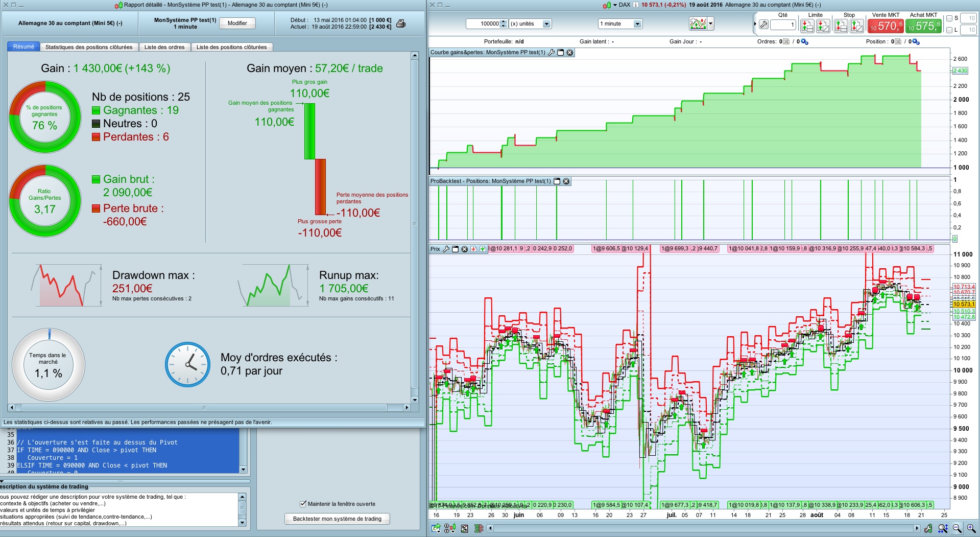Click report horizontal scrollbar thumb
The width and height of the screenshot is (980, 537).
click(204, 408)
